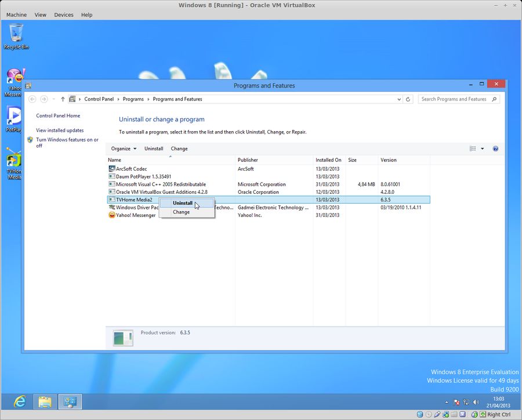Open the address bar history dropdown

(398, 99)
